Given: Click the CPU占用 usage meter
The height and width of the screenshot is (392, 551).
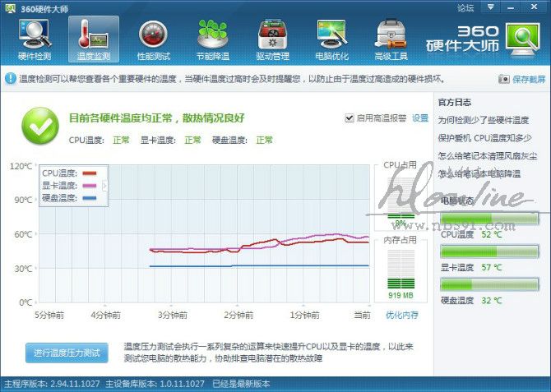Looking at the screenshot, I should pos(401,198).
